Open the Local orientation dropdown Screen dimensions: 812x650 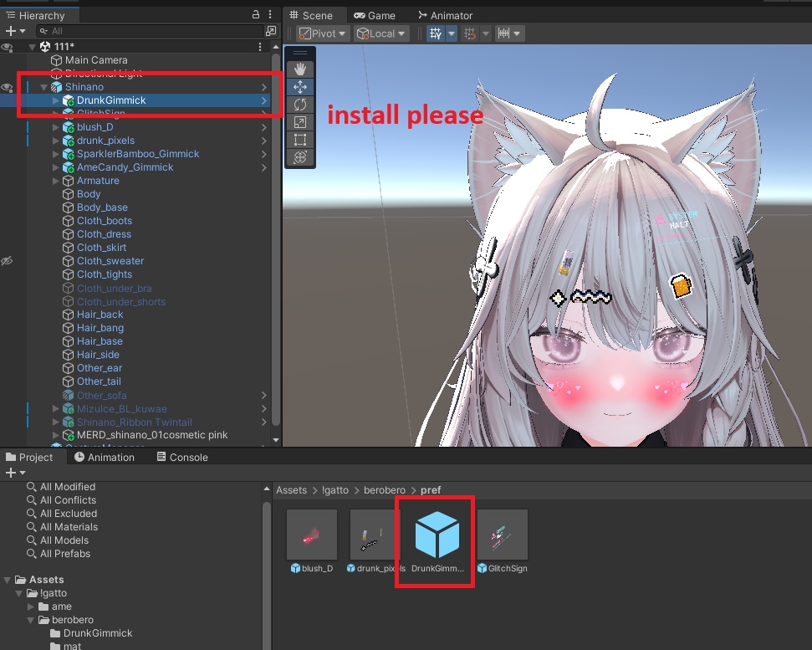tap(382, 33)
